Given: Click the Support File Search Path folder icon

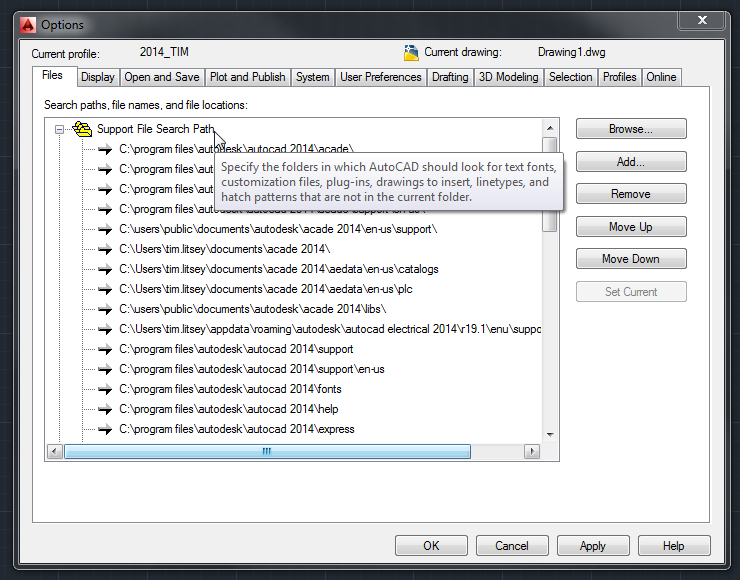Looking at the screenshot, I should click(x=82, y=129).
